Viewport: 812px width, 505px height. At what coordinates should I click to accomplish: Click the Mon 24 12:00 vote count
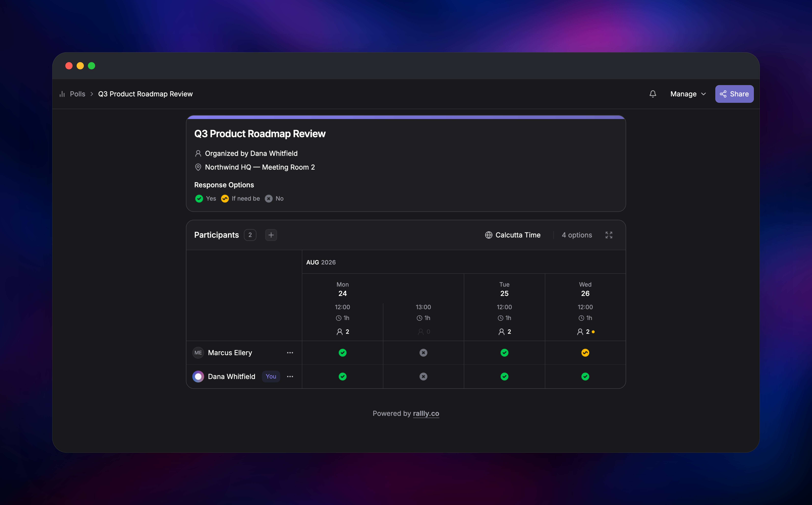[343, 332]
